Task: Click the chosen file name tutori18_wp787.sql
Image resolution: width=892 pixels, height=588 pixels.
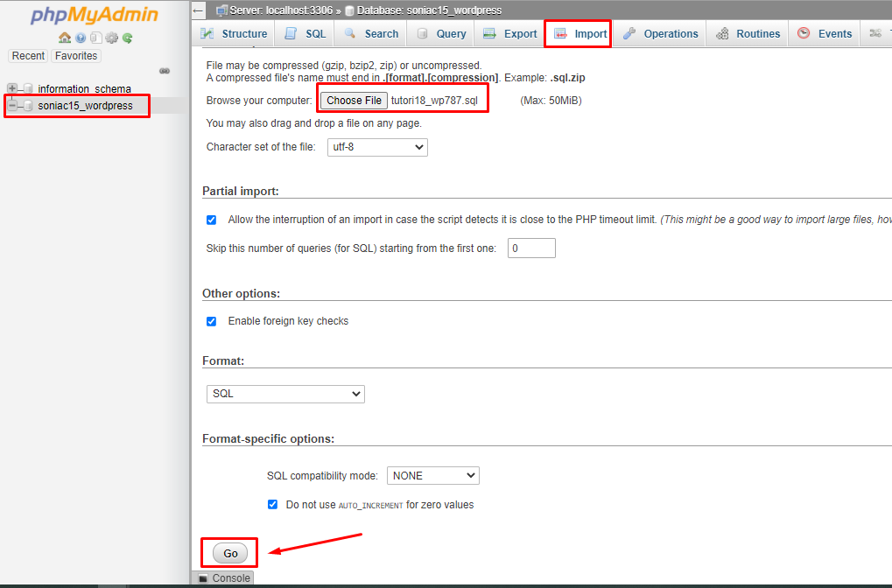Action: click(435, 101)
